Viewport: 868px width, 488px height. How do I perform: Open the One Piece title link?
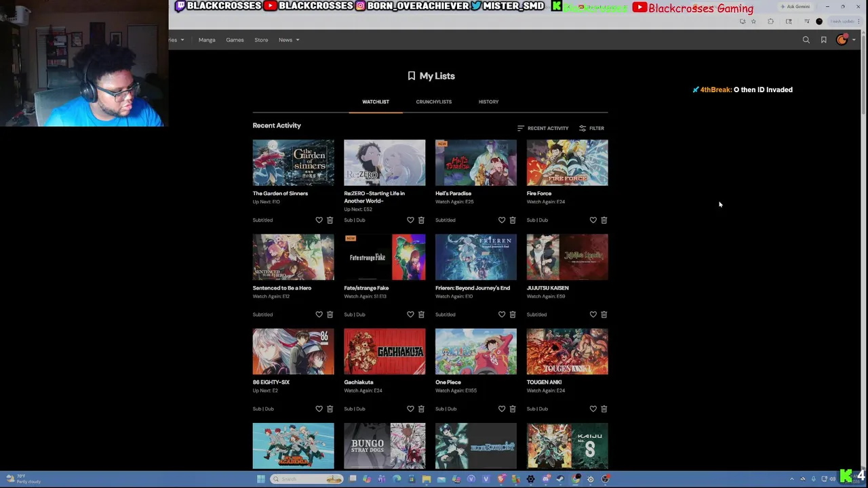tap(448, 382)
